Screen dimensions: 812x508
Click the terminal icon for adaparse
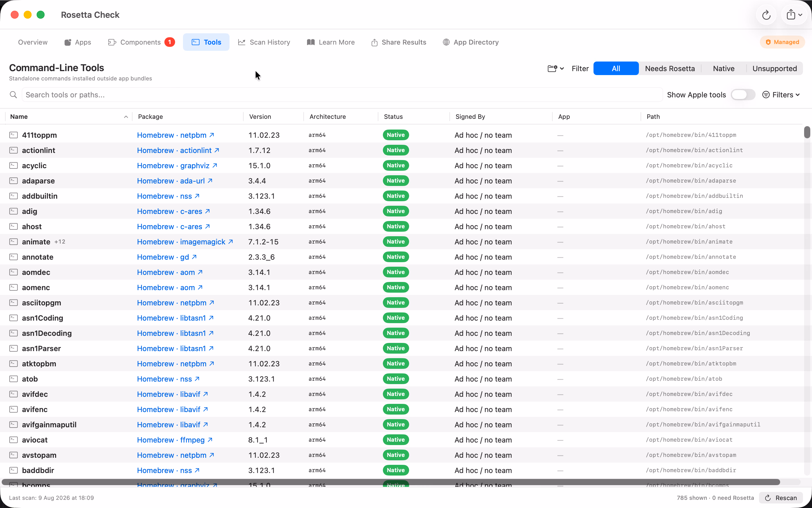click(14, 181)
